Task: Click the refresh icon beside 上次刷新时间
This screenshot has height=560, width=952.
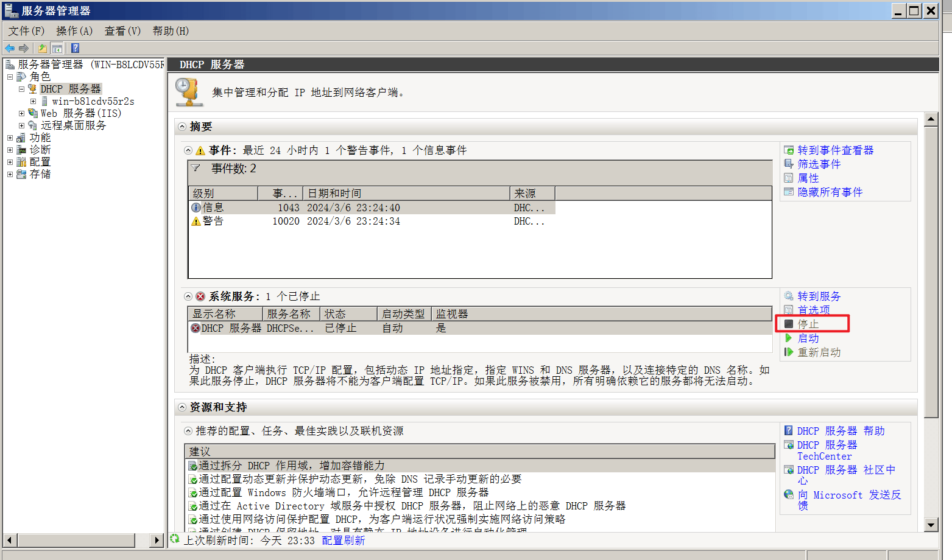Action: click(175, 539)
